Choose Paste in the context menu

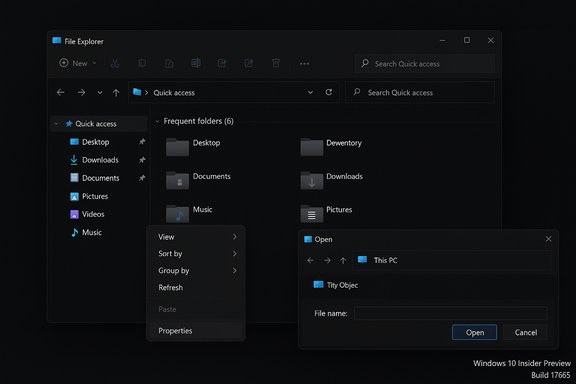pyautogui.click(x=196, y=309)
